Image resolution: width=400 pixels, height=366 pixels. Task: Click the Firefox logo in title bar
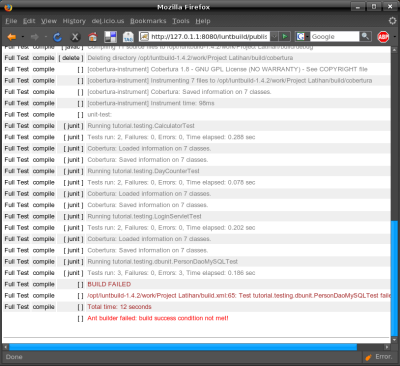click(9, 7)
